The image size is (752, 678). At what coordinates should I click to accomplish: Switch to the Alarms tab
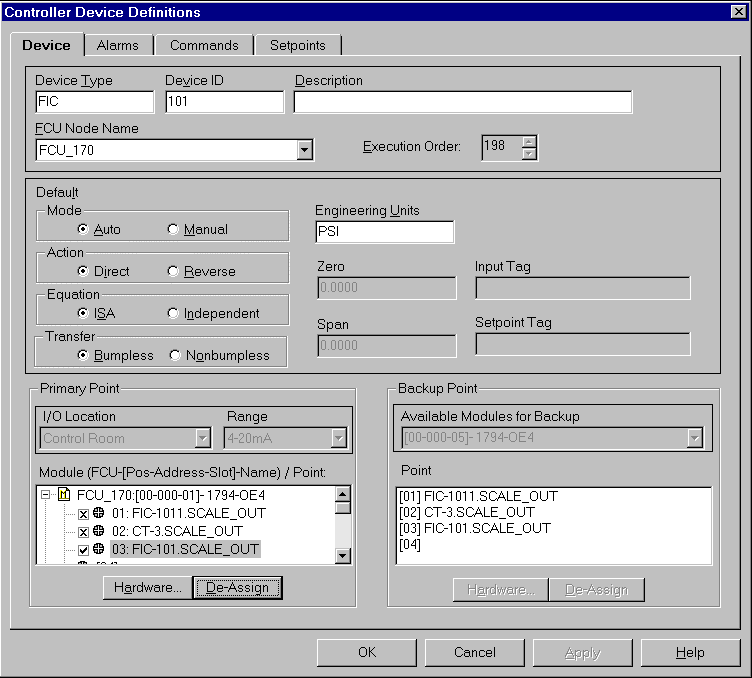(x=117, y=45)
